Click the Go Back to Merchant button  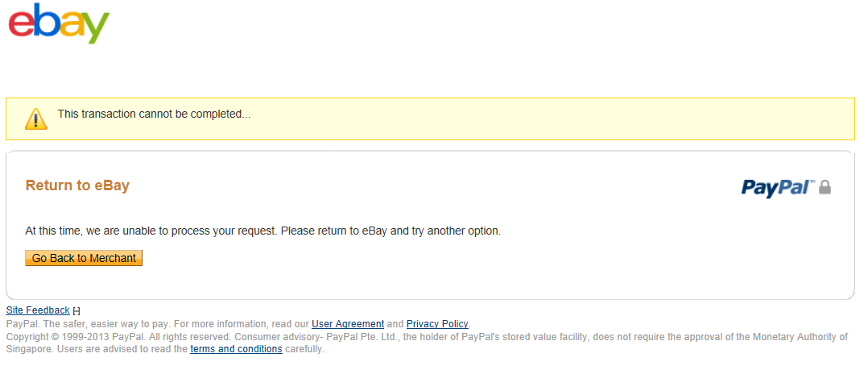(84, 258)
